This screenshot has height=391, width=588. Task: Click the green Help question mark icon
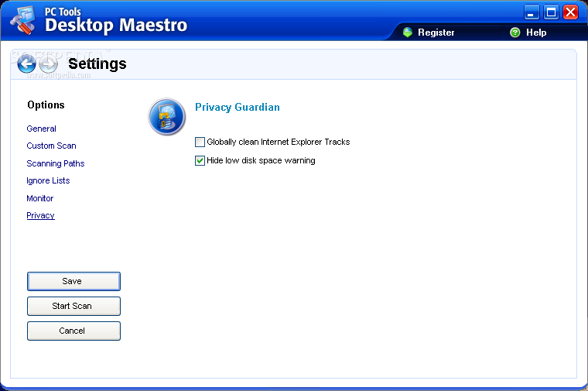click(x=515, y=33)
